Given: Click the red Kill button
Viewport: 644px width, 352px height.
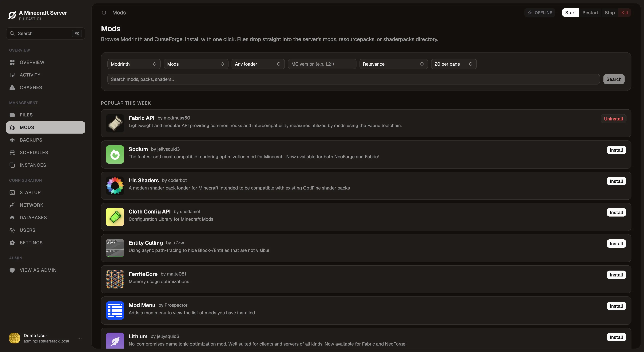Looking at the screenshot, I should (625, 13).
